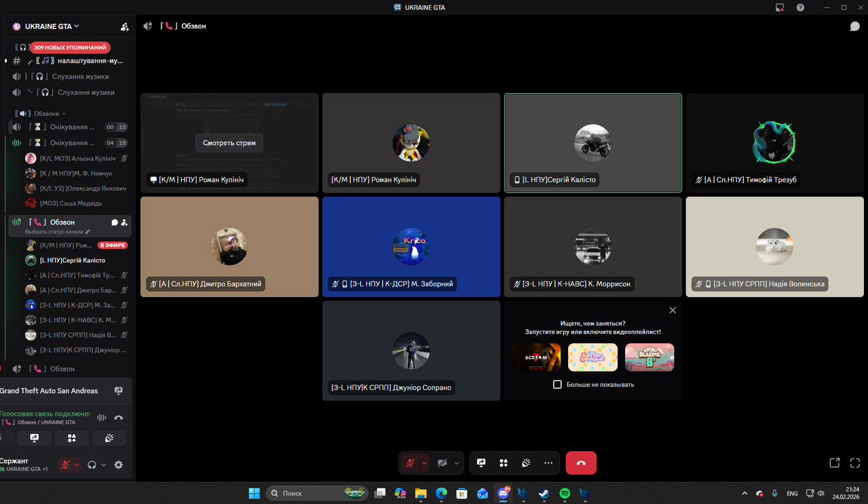Open output device arrow beside headphones
Image resolution: width=868 pixels, height=504 pixels.
click(104, 465)
